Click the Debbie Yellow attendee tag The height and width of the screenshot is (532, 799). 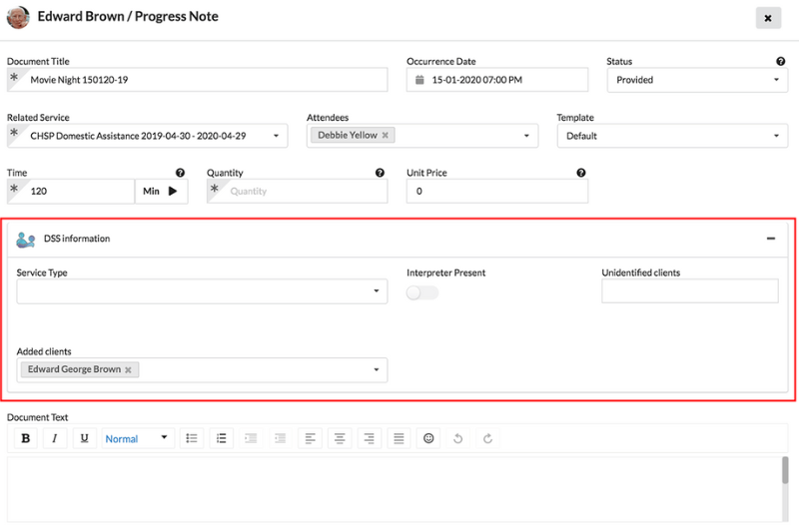tap(353, 135)
